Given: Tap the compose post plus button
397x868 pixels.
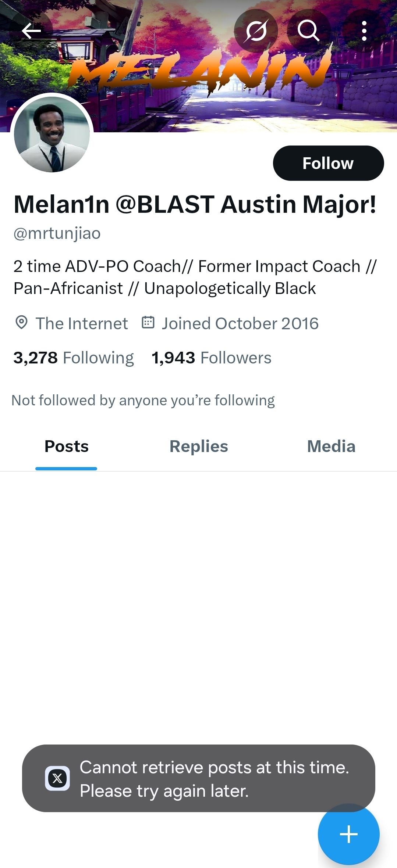Looking at the screenshot, I should click(348, 834).
